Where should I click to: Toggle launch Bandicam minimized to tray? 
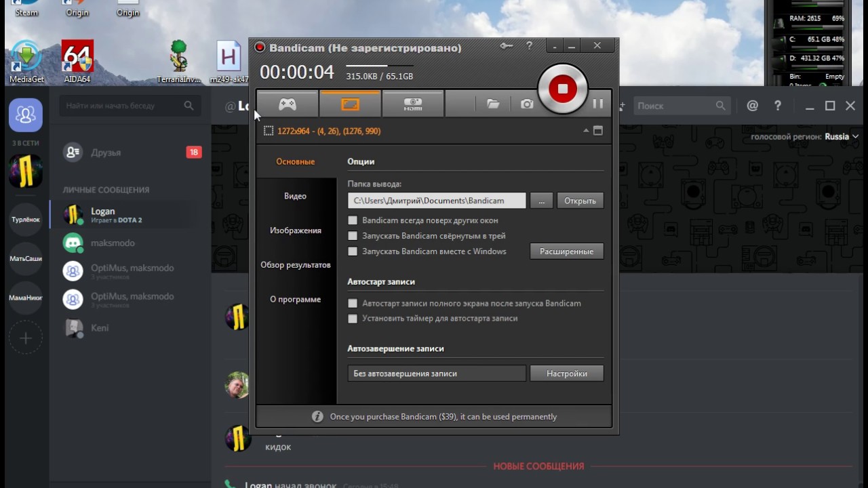pos(353,236)
